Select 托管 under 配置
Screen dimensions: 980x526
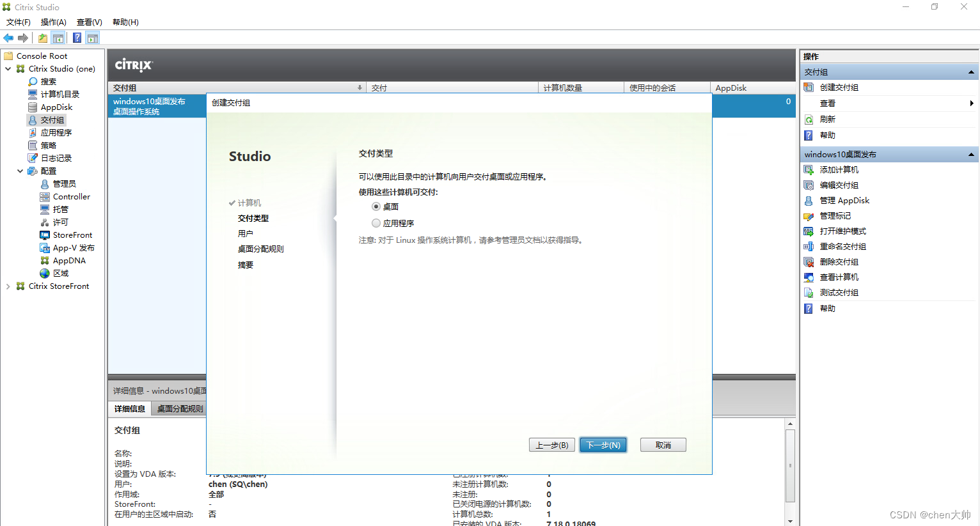[61, 210]
